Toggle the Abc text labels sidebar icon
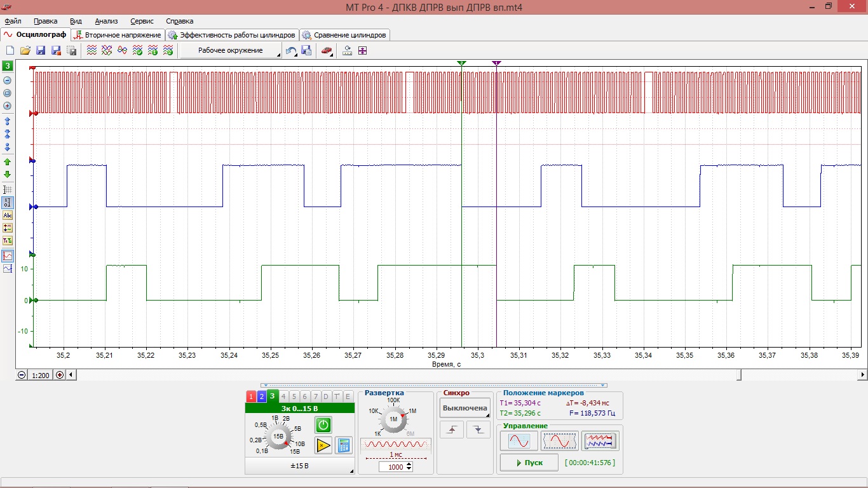The image size is (868, 488). [8, 215]
